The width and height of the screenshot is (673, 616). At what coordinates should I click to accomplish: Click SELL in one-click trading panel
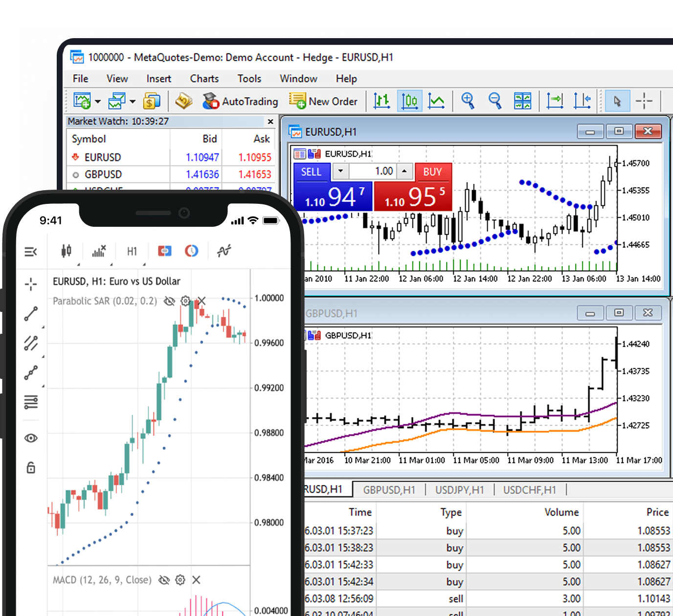311,172
